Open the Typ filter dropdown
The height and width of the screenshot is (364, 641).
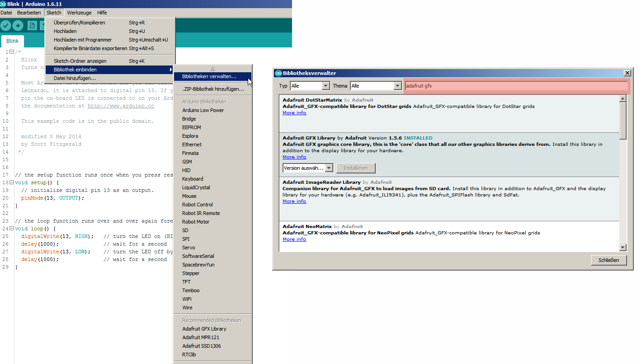[325, 86]
